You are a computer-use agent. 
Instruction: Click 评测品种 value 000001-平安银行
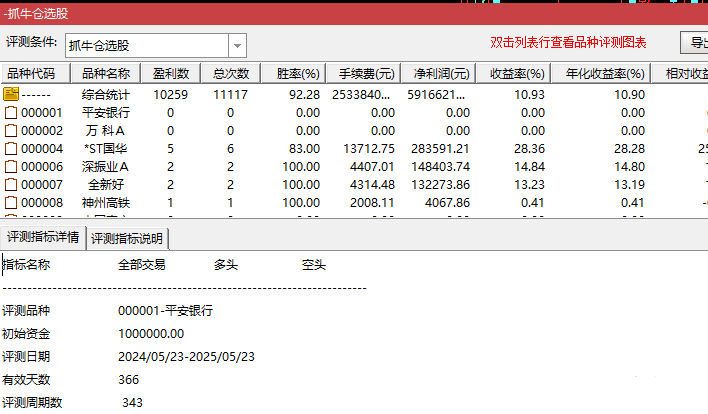tap(165, 311)
